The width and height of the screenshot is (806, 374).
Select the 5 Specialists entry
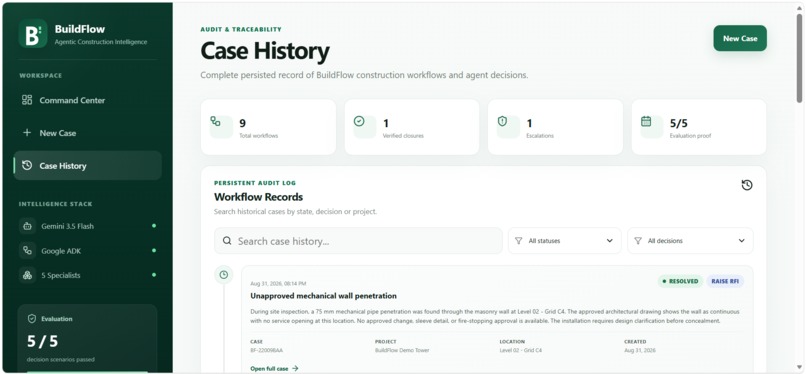point(87,275)
